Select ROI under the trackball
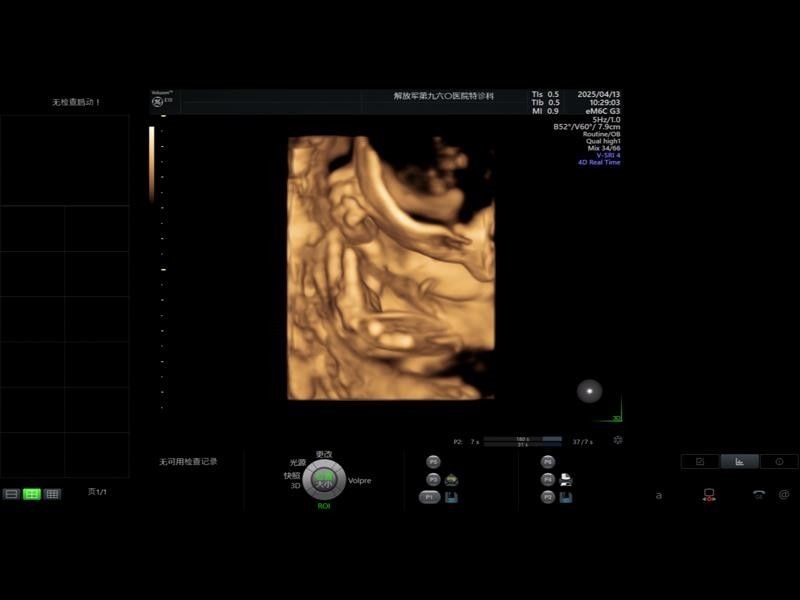This screenshot has width=800, height=600. [324, 506]
